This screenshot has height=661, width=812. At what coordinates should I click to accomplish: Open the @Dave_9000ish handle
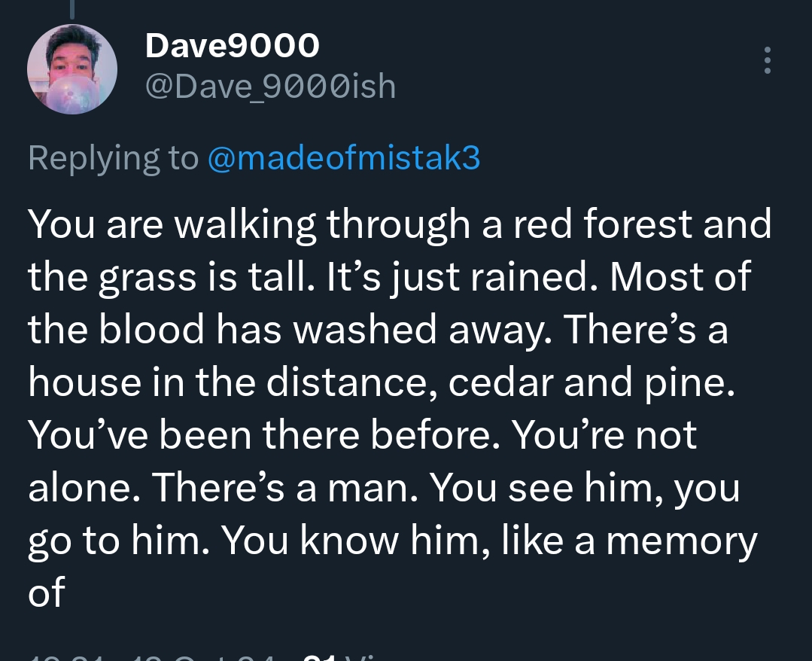[269, 87]
